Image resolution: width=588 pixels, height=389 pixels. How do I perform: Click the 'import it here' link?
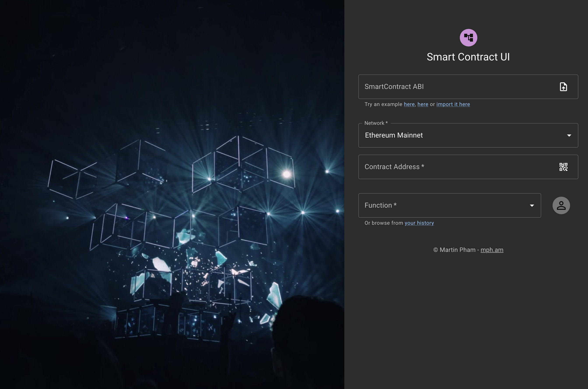(453, 104)
